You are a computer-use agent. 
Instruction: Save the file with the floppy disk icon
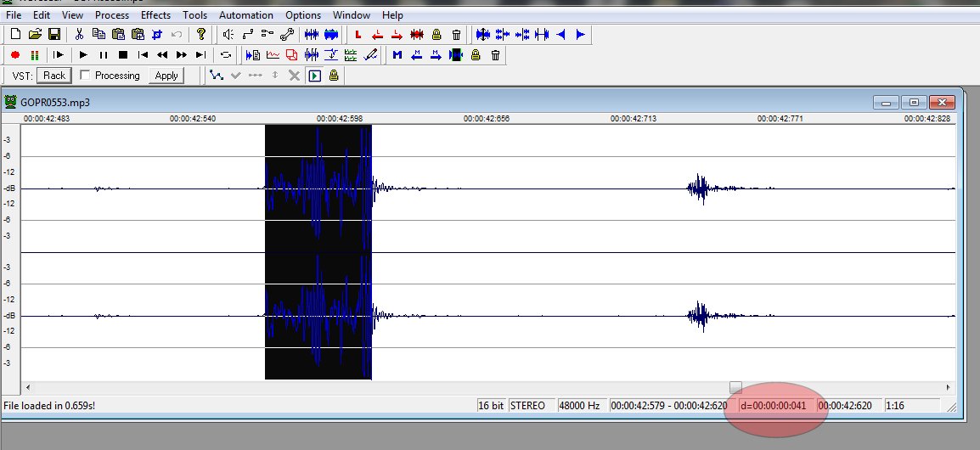pyautogui.click(x=54, y=34)
